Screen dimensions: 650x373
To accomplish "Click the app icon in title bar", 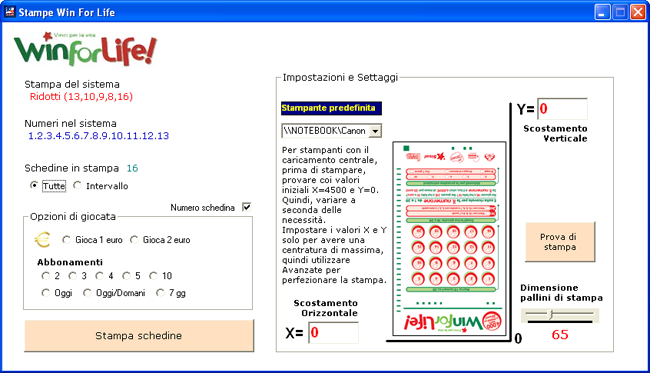I will point(10,12).
